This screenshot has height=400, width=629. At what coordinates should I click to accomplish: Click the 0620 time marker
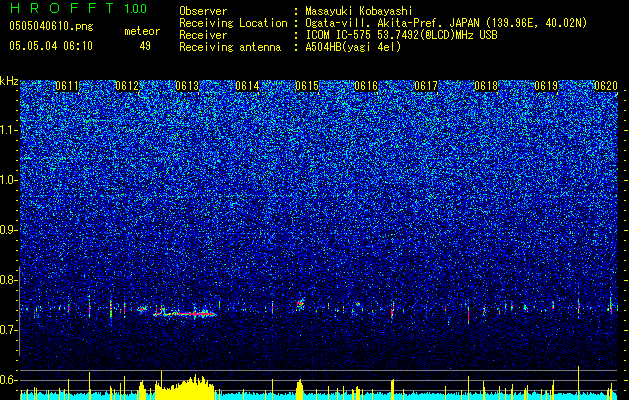point(606,86)
